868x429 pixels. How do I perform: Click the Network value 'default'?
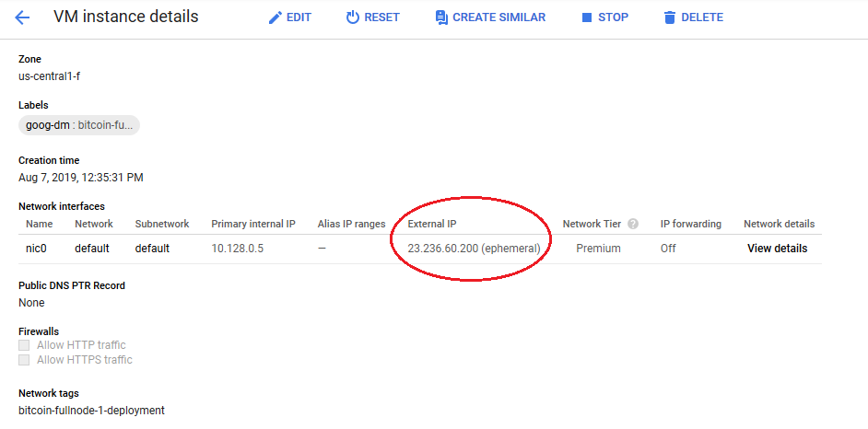pyautogui.click(x=92, y=249)
